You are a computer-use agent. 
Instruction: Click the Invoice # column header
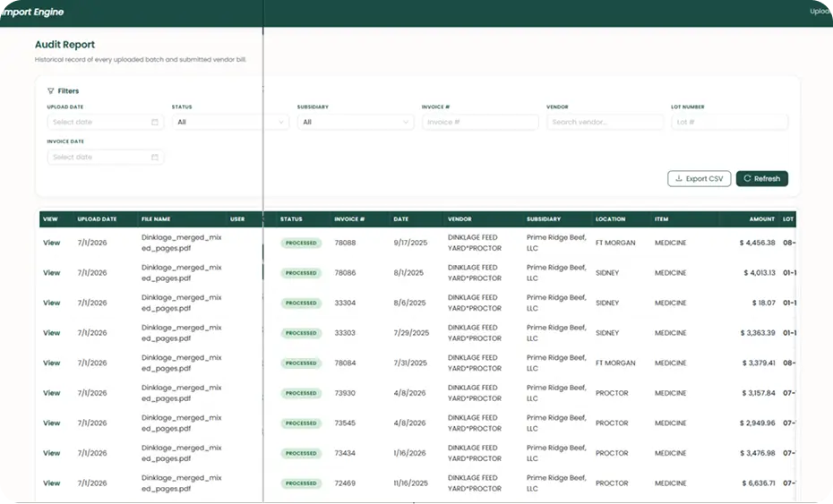349,219
